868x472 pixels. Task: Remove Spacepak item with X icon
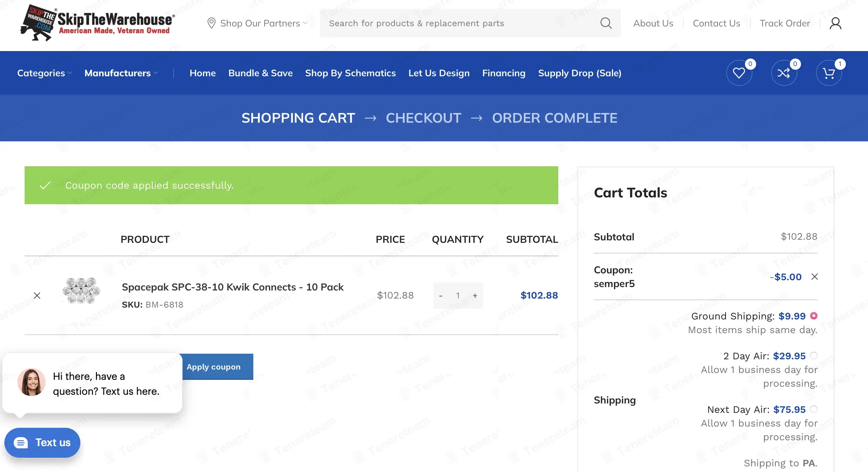coord(37,295)
